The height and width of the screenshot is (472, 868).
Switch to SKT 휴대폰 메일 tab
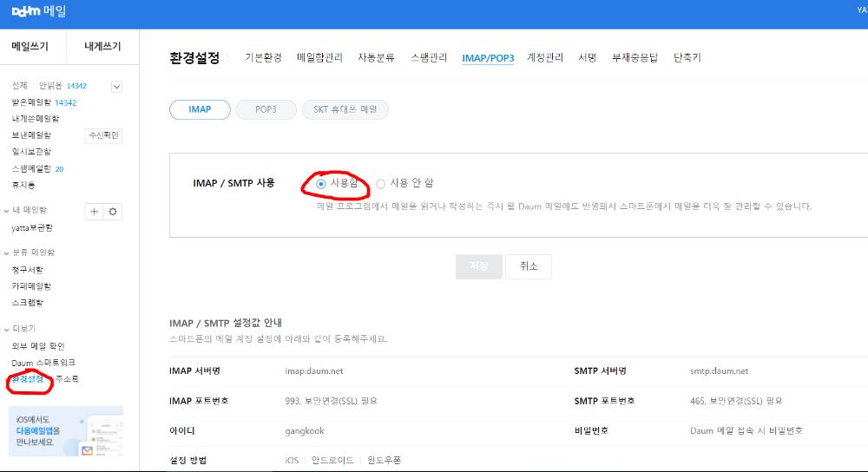(345, 109)
